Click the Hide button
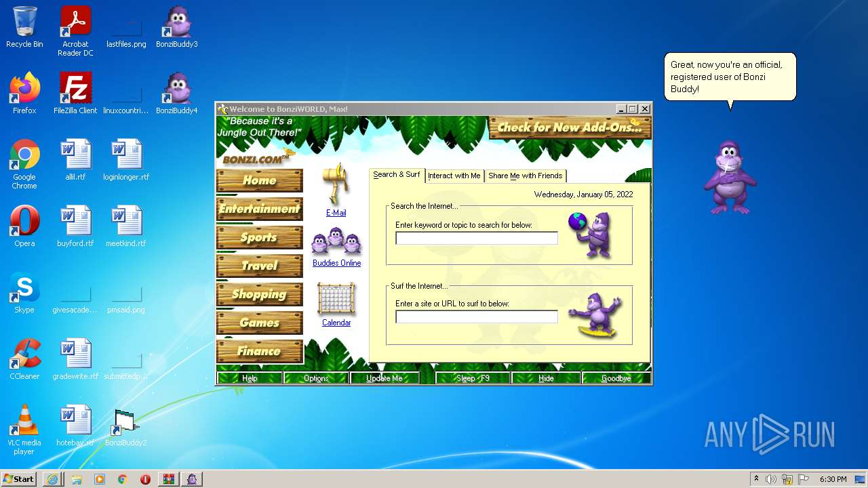The width and height of the screenshot is (868, 488). 546,378
